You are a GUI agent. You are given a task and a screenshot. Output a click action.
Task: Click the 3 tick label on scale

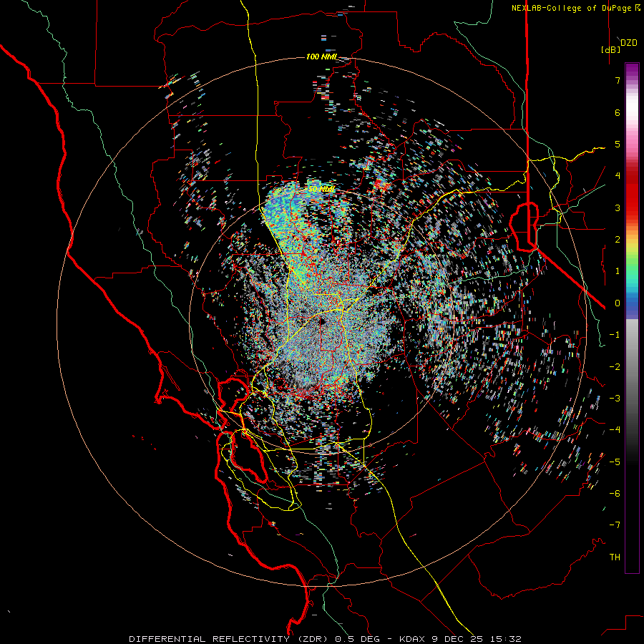(x=618, y=208)
